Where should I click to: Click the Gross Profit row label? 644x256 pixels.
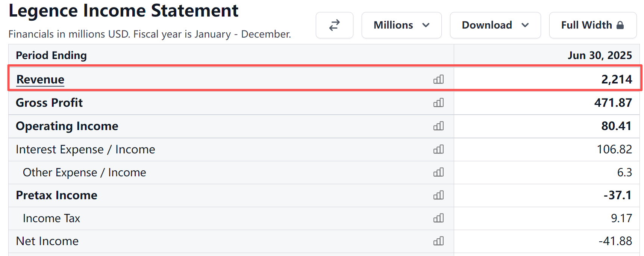(x=49, y=103)
